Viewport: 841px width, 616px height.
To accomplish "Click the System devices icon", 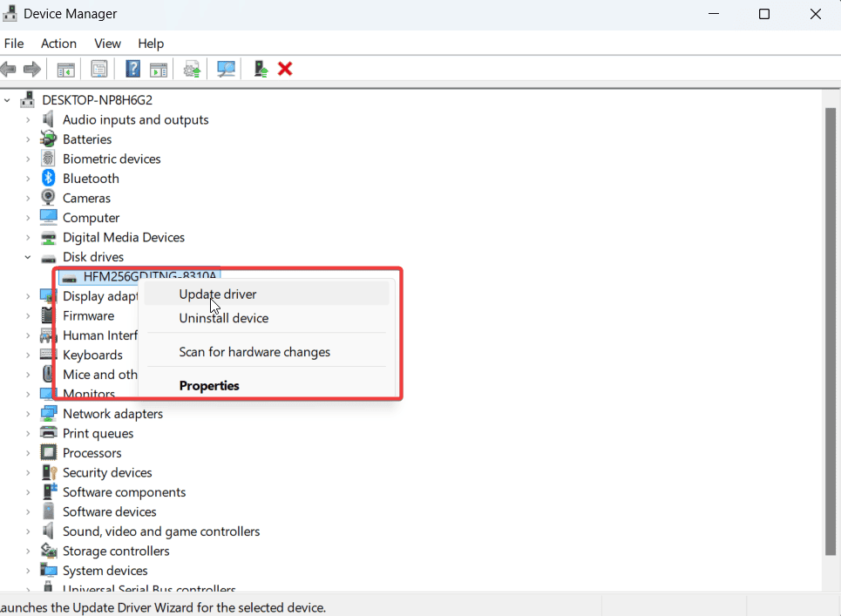I will (48, 570).
